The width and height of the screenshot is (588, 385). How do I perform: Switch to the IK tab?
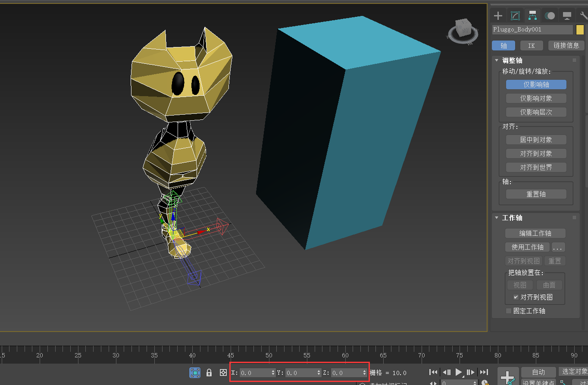532,45
